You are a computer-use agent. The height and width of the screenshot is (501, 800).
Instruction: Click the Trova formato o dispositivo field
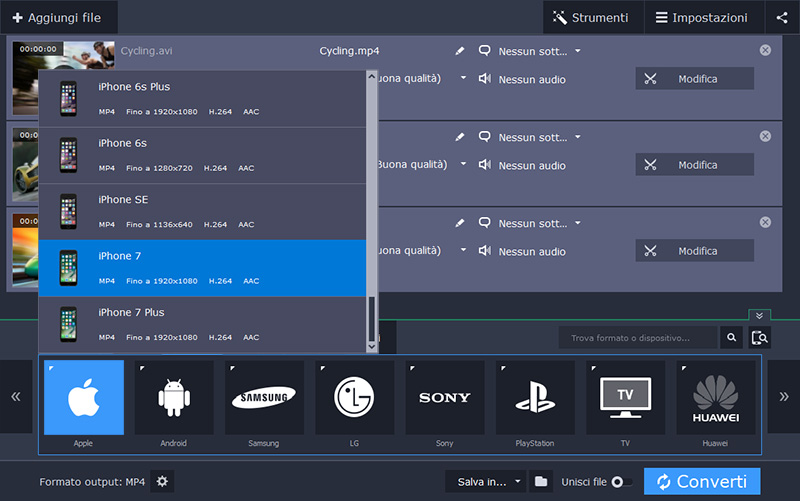[x=637, y=339]
